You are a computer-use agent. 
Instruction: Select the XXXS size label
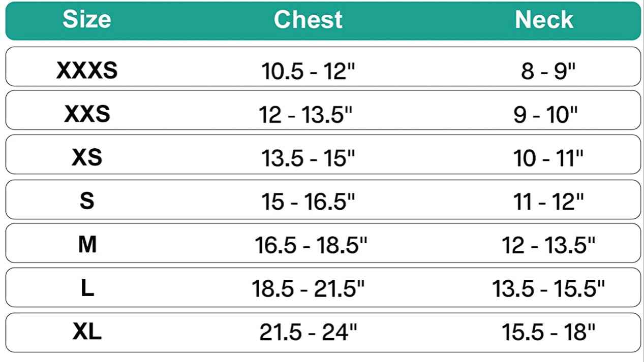pyautogui.click(x=87, y=71)
